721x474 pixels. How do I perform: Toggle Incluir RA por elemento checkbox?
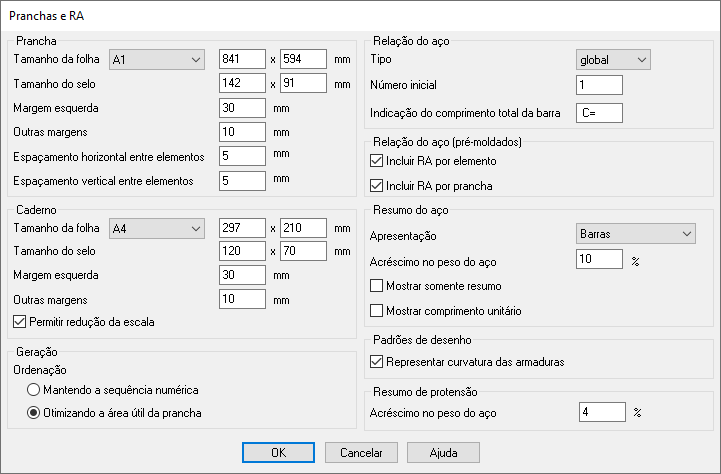point(377,161)
